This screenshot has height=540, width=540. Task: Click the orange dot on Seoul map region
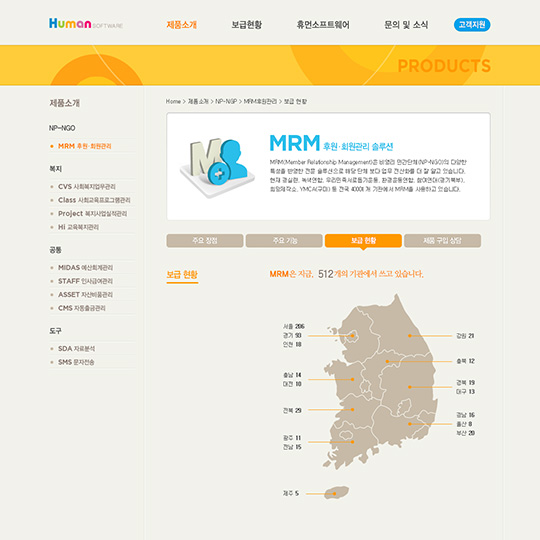tap(352, 335)
